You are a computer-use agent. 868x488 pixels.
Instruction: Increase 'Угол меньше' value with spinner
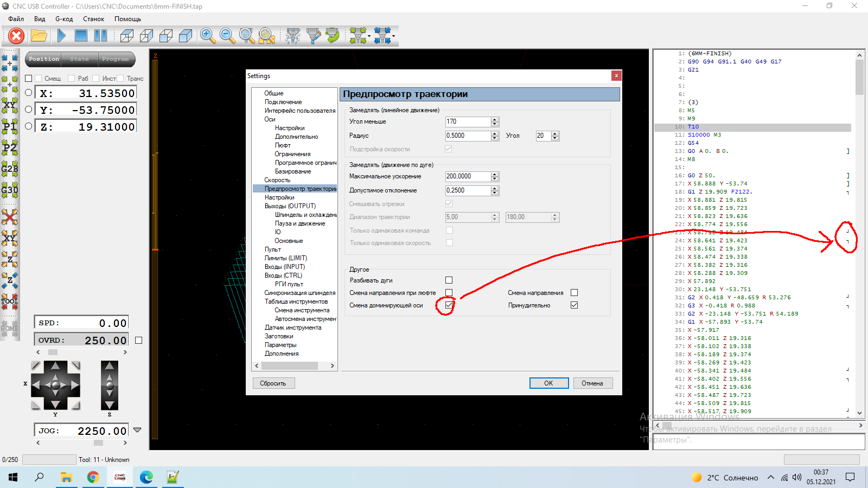click(494, 120)
